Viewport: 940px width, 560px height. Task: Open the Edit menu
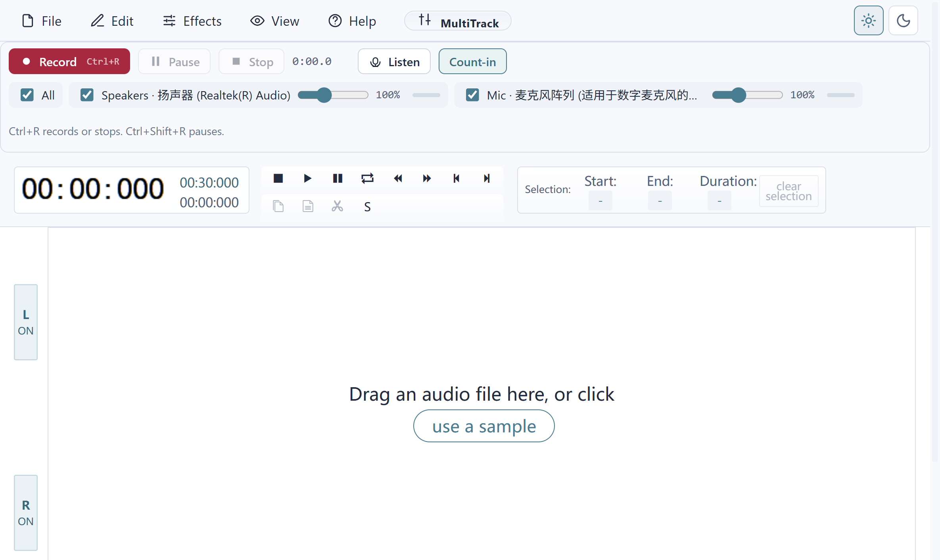tap(112, 21)
